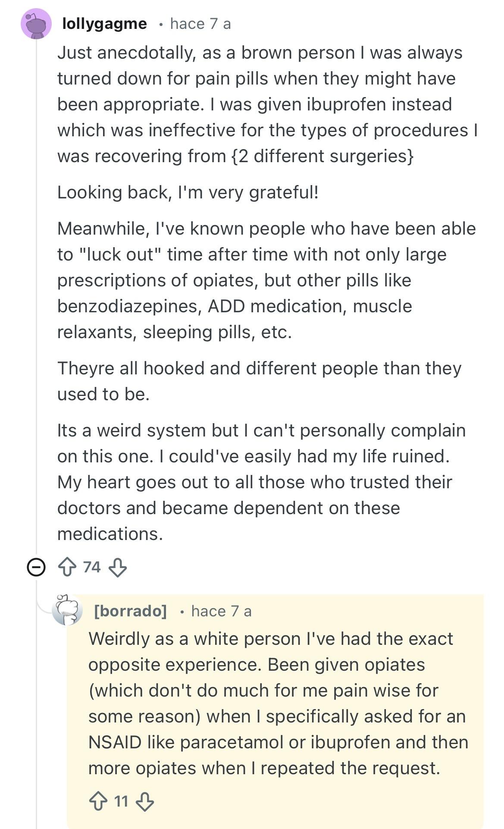Click the vertical thread line under lollygagme's avatar
The image size is (504, 829).
click(x=37, y=302)
